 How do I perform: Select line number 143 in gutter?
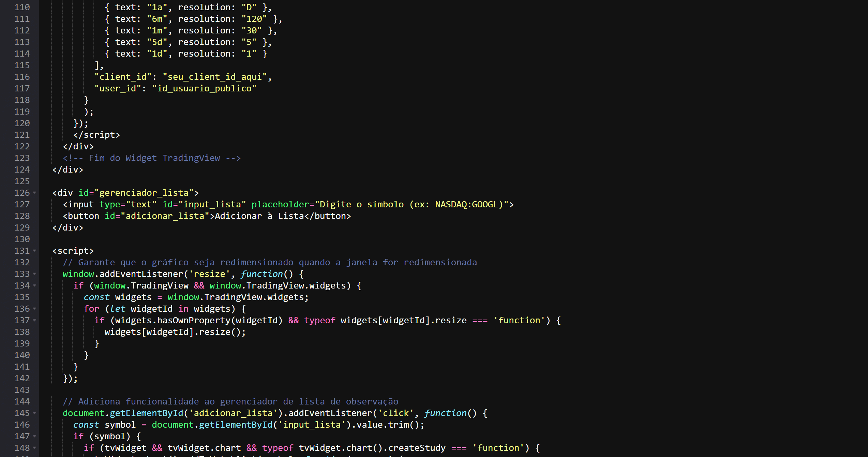pyautogui.click(x=22, y=390)
